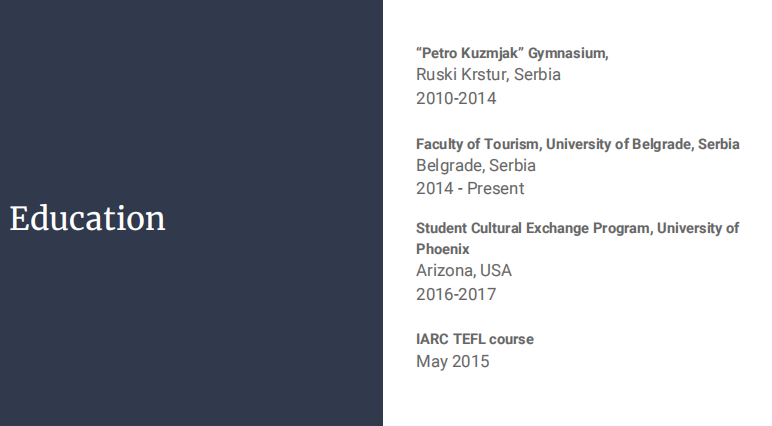The width and height of the screenshot is (772, 426).
Task: Click the word "Gymnasium" in first heading
Action: [569, 54]
